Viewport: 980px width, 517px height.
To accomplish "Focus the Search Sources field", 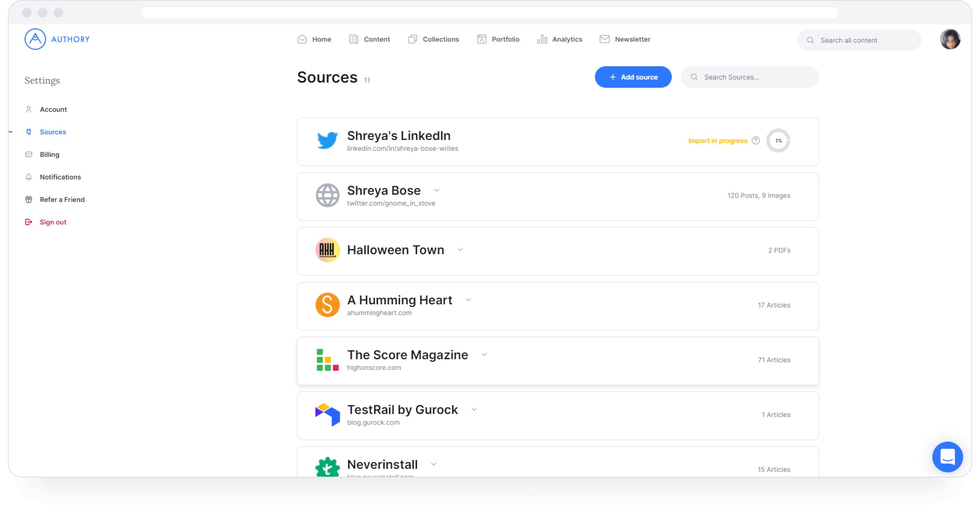I will pyautogui.click(x=750, y=77).
